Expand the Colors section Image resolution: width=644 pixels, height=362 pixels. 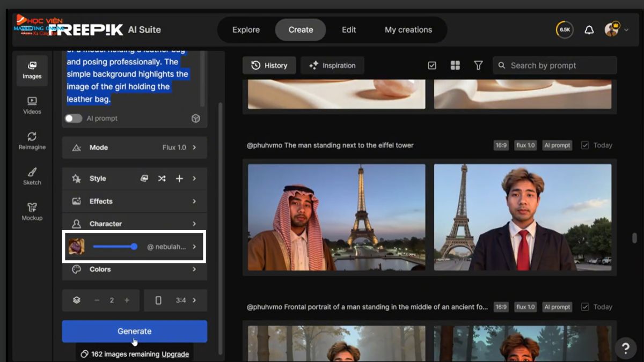[x=134, y=269]
